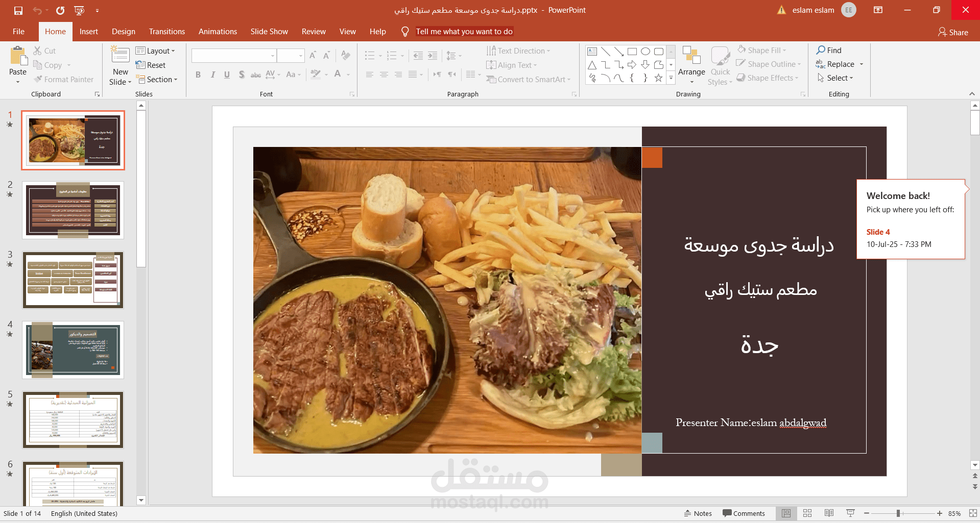Viewport: 980px width, 523px height.
Task: Select the Format Painter tool
Action: (64, 79)
